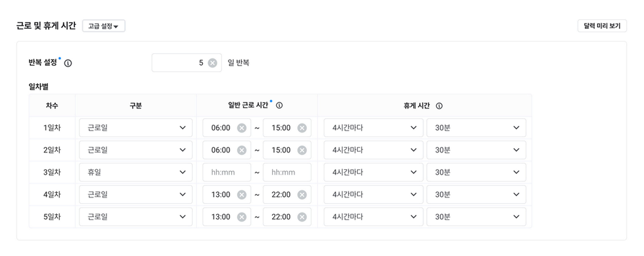Click info icon next to 일반 근로 시간
The image size is (644, 256).
(279, 105)
